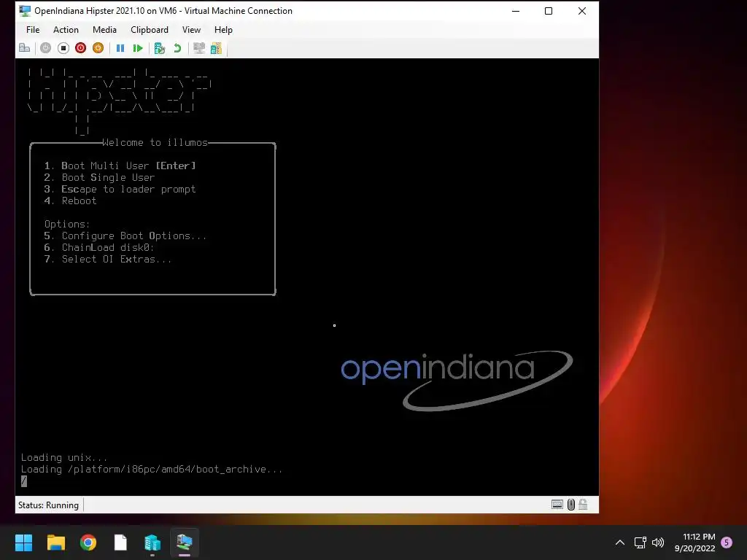Click 'Loading unix...' console line

64,458
